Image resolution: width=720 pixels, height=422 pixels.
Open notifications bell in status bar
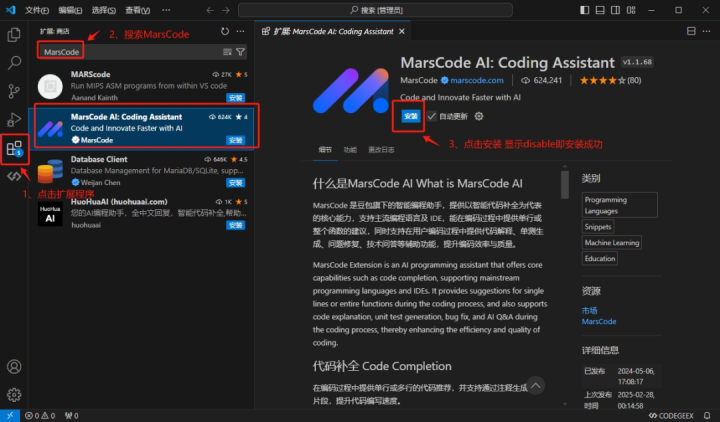(707, 416)
